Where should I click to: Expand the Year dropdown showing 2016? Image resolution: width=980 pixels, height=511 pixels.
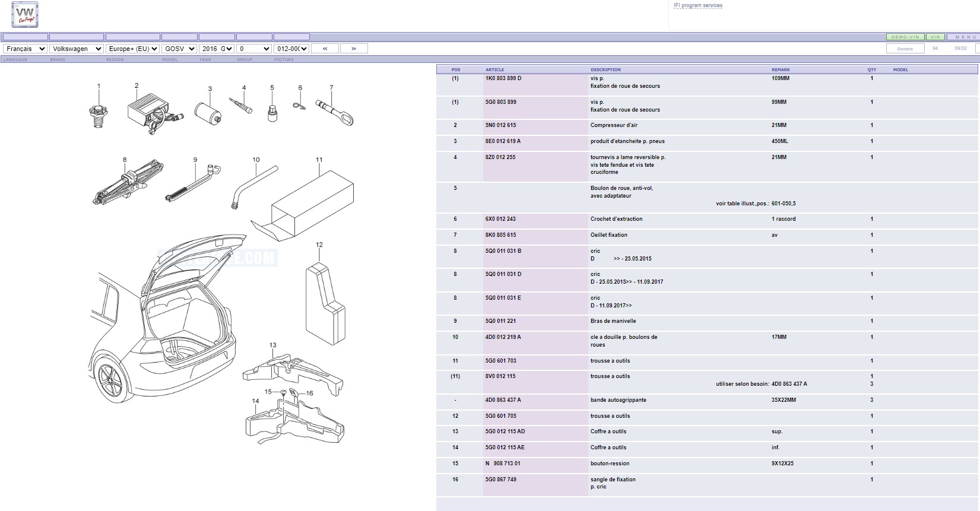click(217, 49)
